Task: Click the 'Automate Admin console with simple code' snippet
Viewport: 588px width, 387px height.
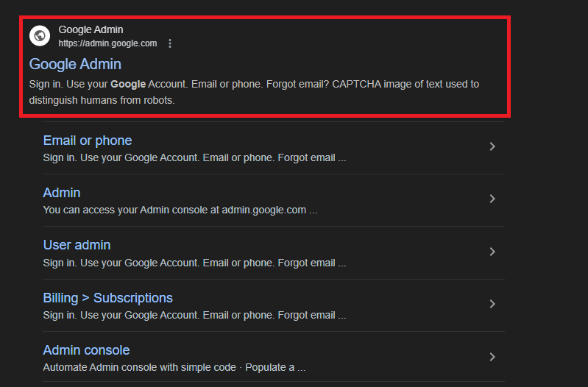Action: [x=174, y=367]
